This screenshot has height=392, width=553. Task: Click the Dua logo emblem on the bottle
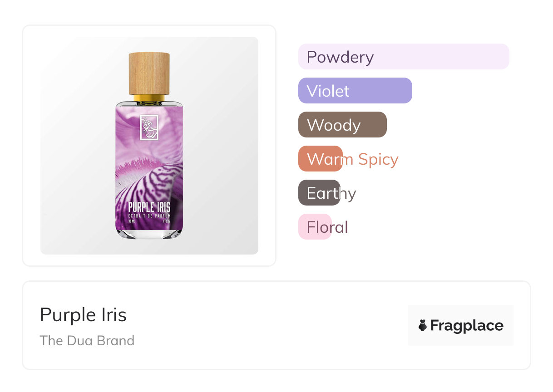pyautogui.click(x=149, y=128)
